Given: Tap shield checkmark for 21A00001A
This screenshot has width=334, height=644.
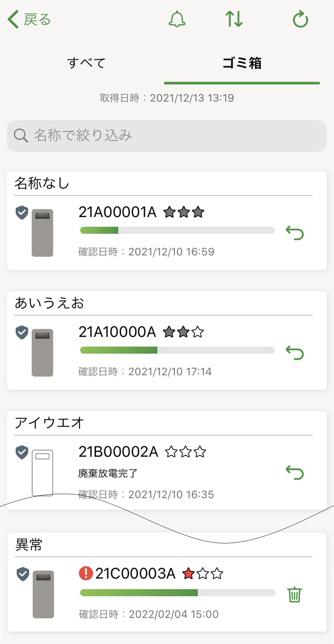Looking at the screenshot, I should coord(22,212).
